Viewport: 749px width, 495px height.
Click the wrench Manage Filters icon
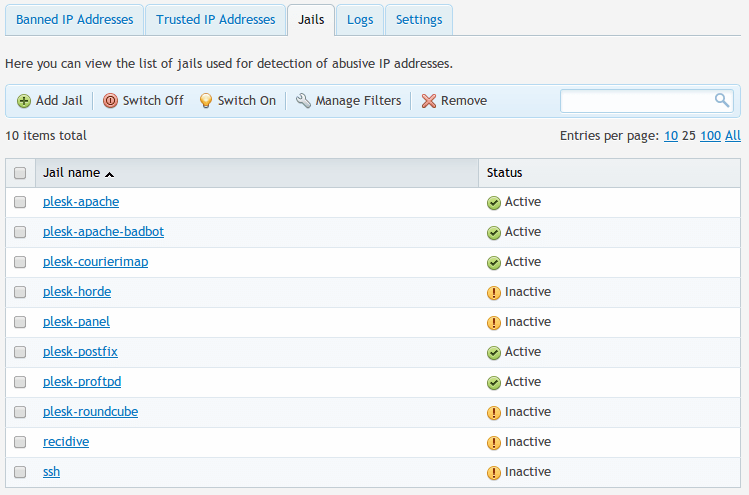click(x=303, y=101)
